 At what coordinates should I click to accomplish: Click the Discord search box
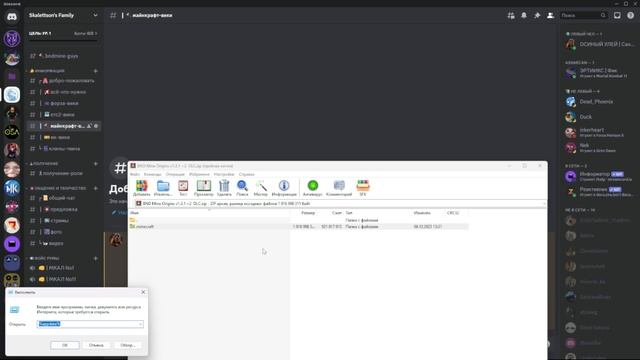583,16
